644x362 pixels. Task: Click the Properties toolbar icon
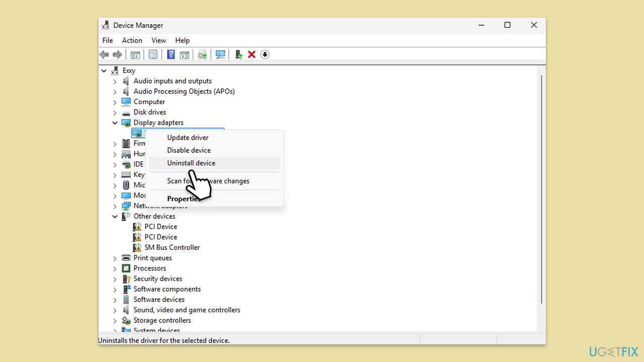click(153, 54)
